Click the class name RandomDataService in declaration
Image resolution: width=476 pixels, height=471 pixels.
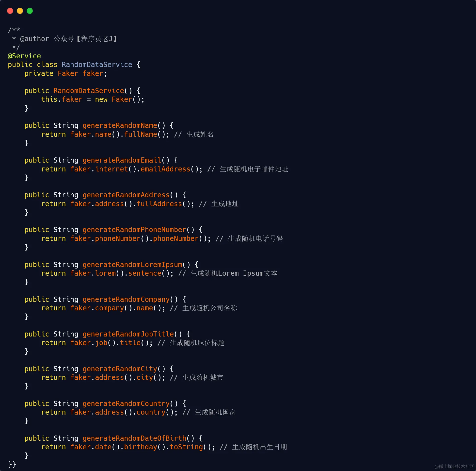coord(97,65)
